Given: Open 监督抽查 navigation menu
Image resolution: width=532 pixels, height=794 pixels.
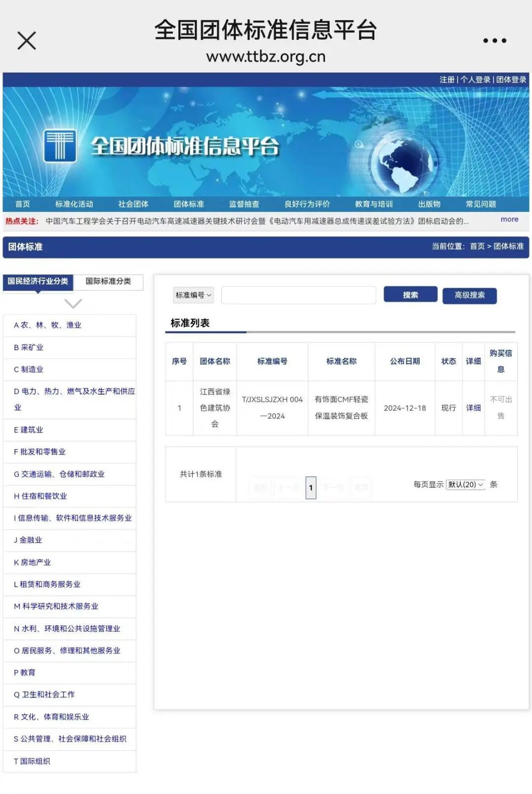Looking at the screenshot, I should click(244, 204).
